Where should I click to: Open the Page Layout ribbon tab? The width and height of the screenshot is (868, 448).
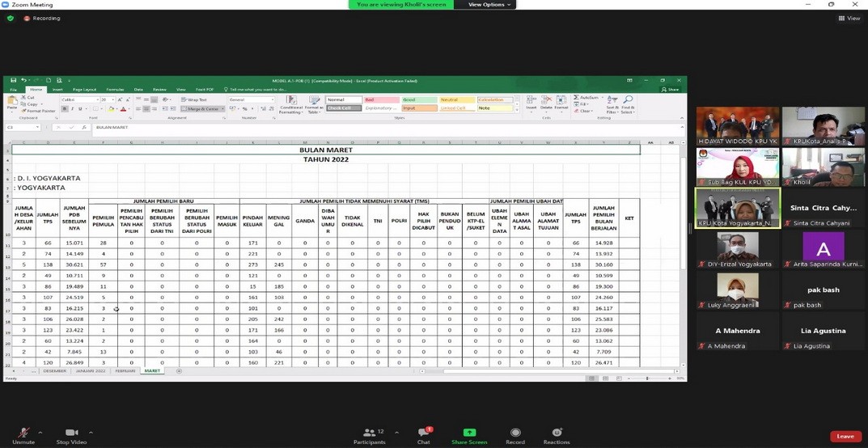coord(83,90)
